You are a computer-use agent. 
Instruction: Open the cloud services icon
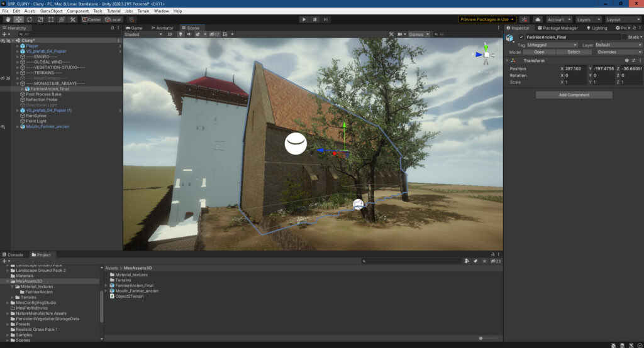click(x=538, y=19)
